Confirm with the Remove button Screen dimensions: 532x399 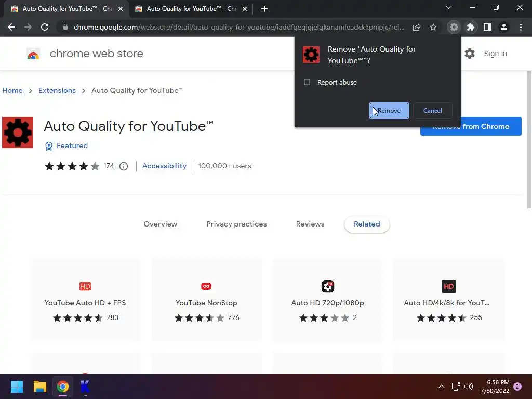[x=389, y=111]
